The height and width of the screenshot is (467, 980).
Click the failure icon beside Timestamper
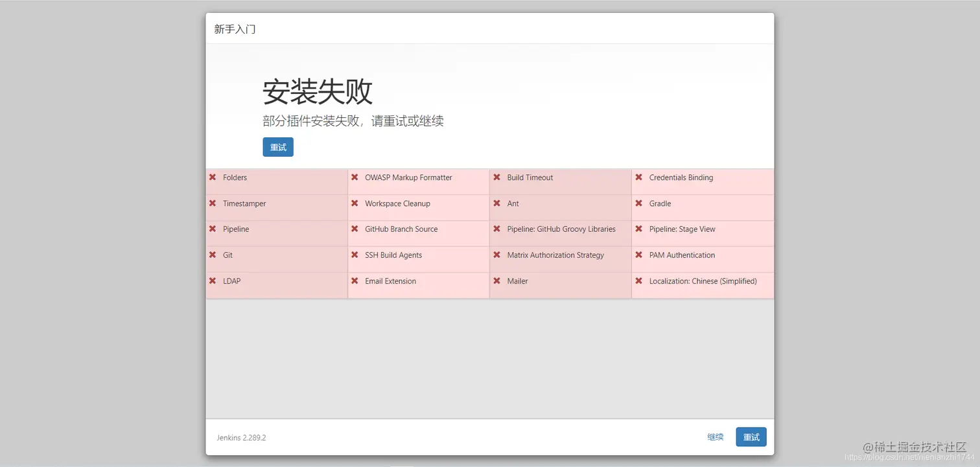pos(212,203)
